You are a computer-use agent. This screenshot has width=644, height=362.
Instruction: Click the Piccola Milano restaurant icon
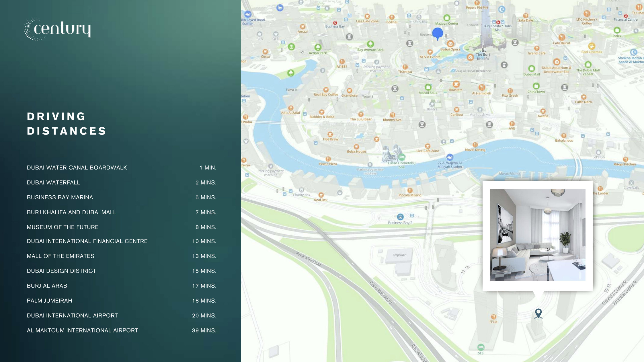coord(410,190)
